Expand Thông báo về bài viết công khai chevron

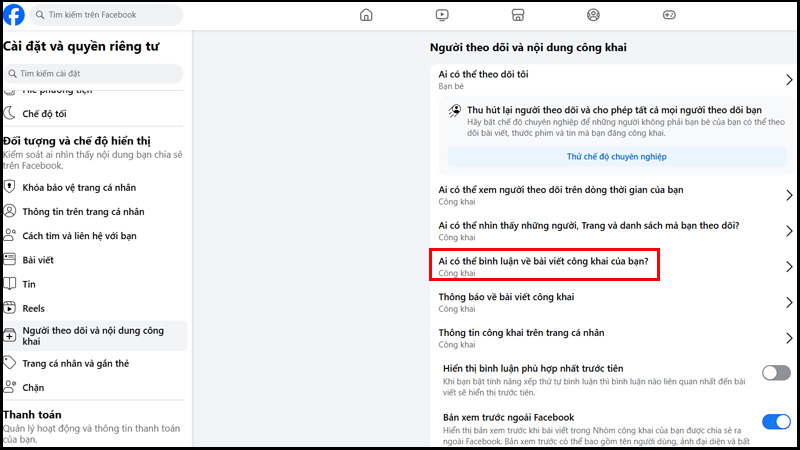[x=788, y=303]
